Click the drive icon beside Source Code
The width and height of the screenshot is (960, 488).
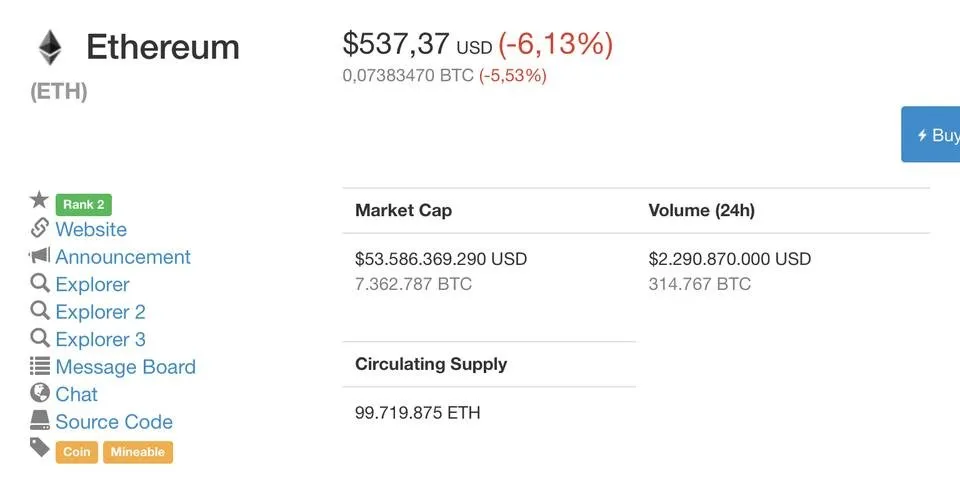pyautogui.click(x=39, y=420)
